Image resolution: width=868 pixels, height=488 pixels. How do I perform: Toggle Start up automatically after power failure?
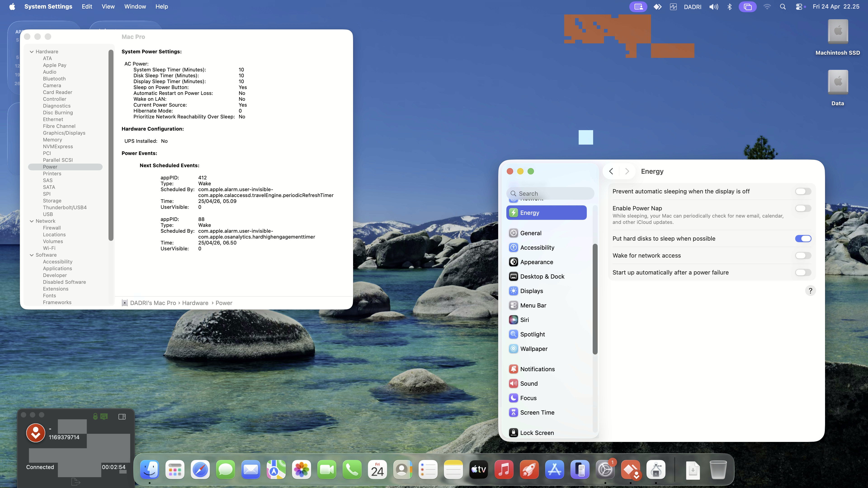pos(803,272)
